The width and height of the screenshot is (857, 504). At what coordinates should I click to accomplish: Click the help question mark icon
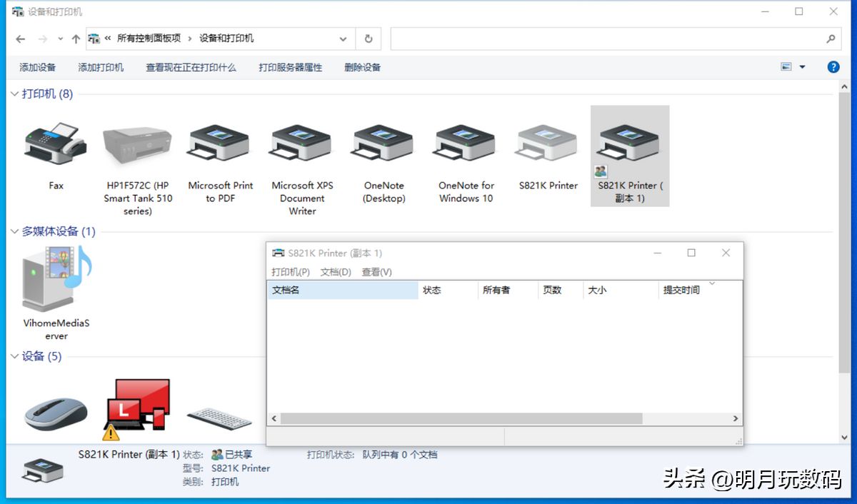[x=833, y=67]
